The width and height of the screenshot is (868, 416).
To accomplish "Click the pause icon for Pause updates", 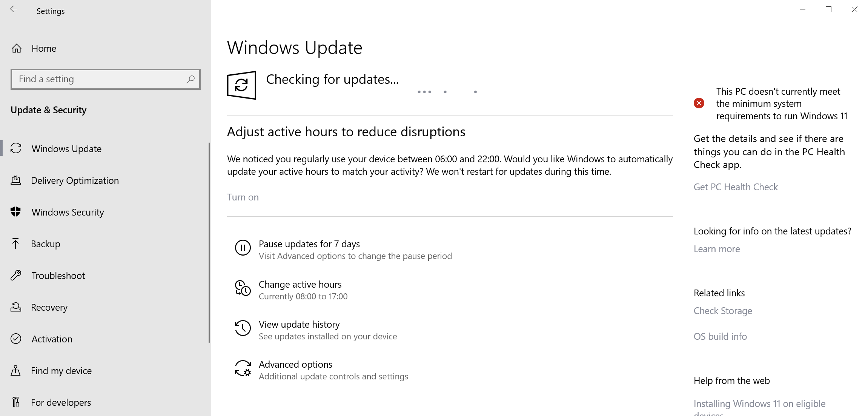I will [243, 248].
